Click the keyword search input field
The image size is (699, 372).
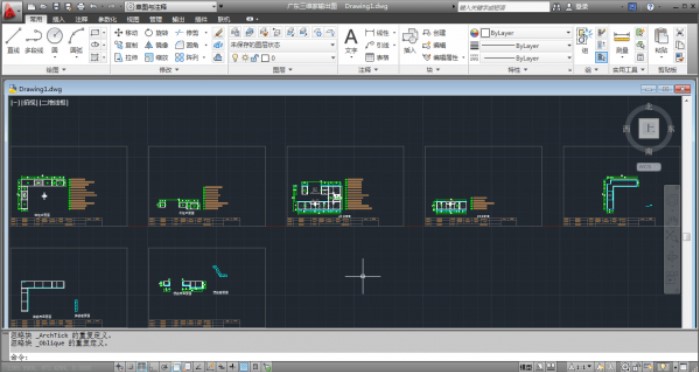503,7
